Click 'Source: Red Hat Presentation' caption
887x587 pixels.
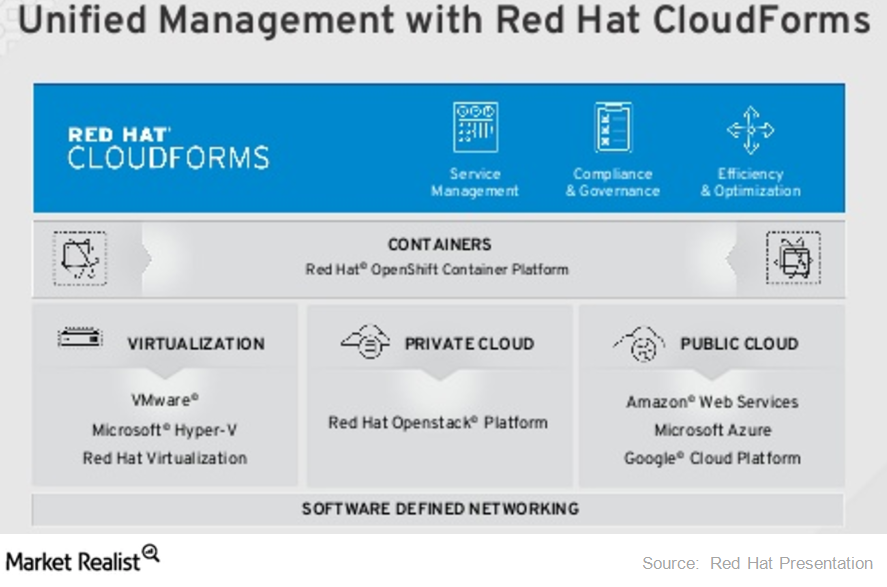pos(757,563)
